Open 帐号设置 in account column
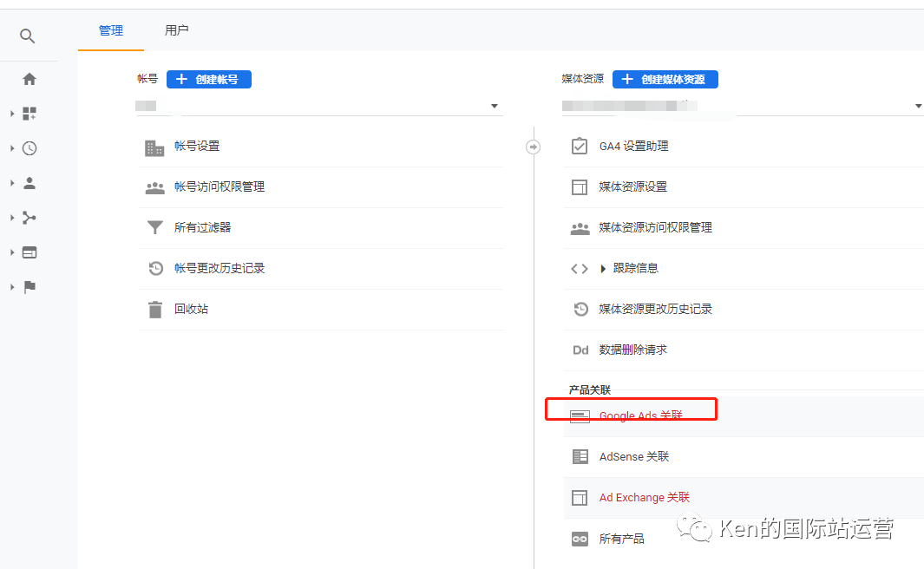Viewport: 924px width, 569px height. pos(197,147)
